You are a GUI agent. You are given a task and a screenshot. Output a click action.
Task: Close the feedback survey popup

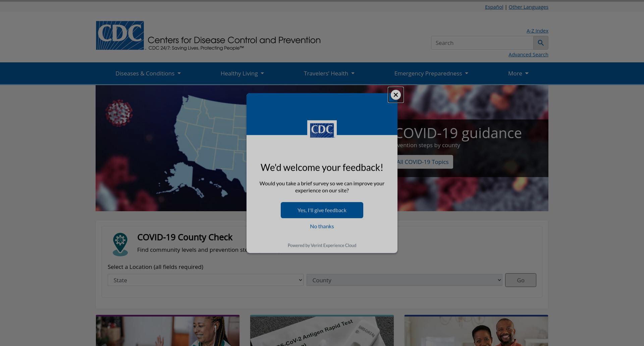tap(396, 95)
